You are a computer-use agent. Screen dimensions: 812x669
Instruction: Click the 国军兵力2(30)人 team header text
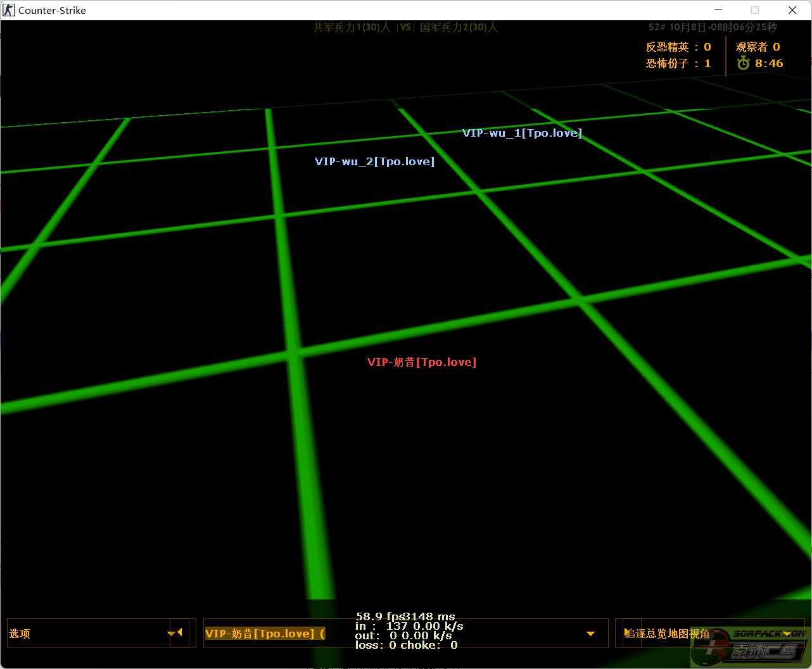click(x=459, y=27)
